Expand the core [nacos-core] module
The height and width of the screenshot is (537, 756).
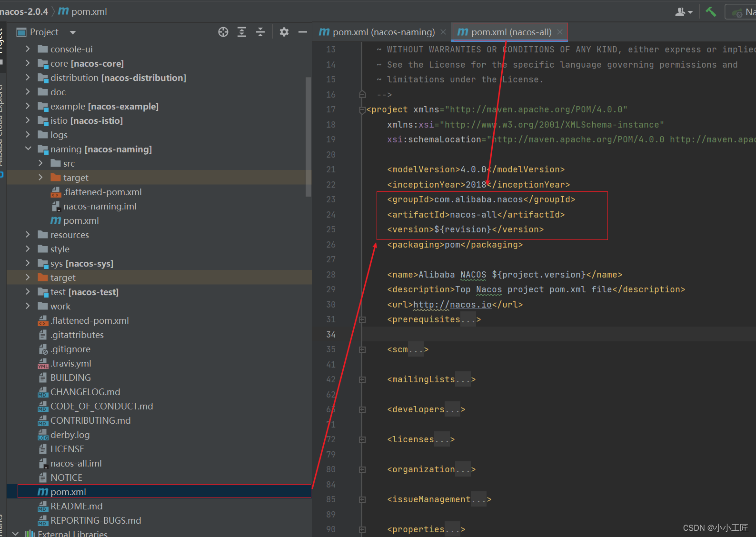point(28,63)
